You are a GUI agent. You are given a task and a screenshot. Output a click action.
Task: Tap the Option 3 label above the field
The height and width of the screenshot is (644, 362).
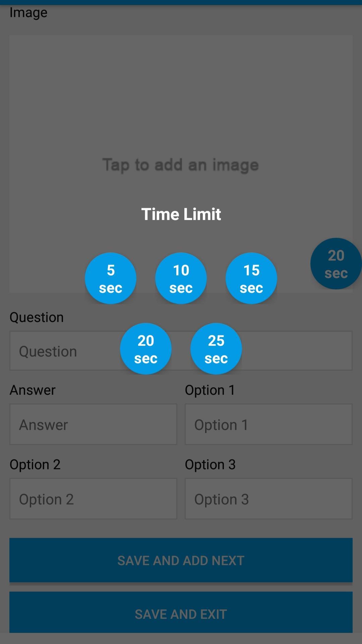(x=210, y=465)
